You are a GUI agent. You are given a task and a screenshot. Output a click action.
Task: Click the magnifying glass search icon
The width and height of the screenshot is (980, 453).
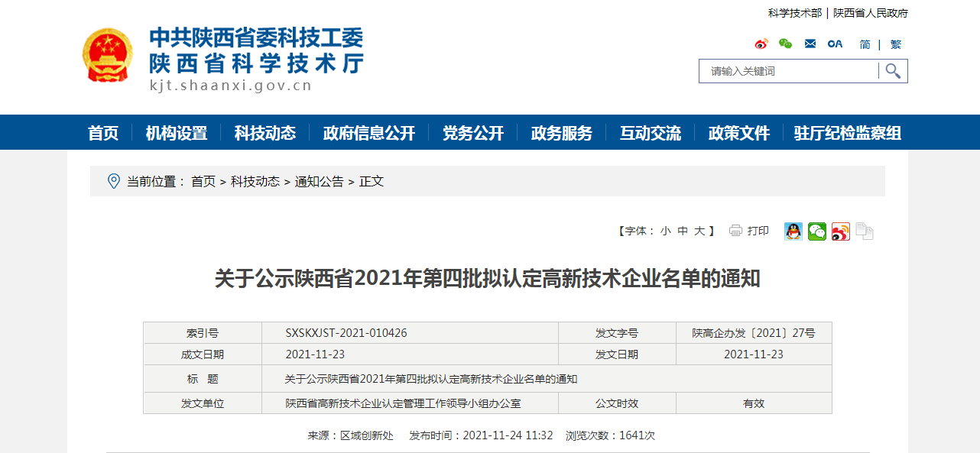[x=893, y=71]
